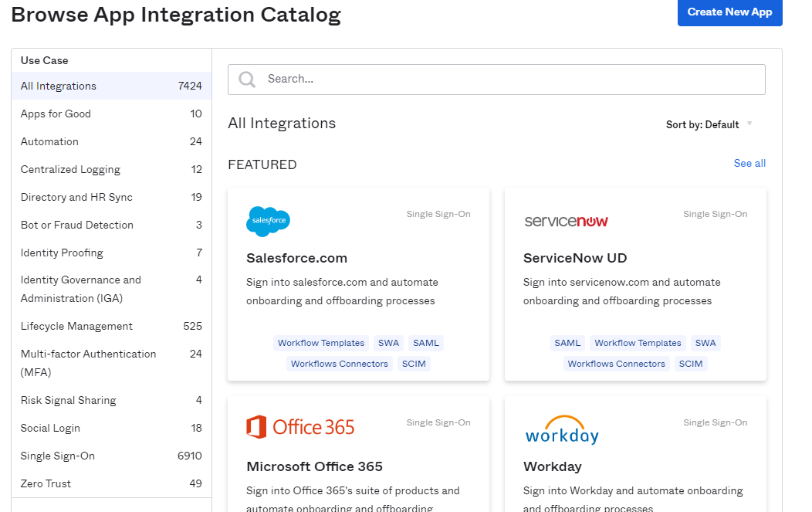Click the search magnifier icon
The image size is (812, 512).
coord(247,80)
